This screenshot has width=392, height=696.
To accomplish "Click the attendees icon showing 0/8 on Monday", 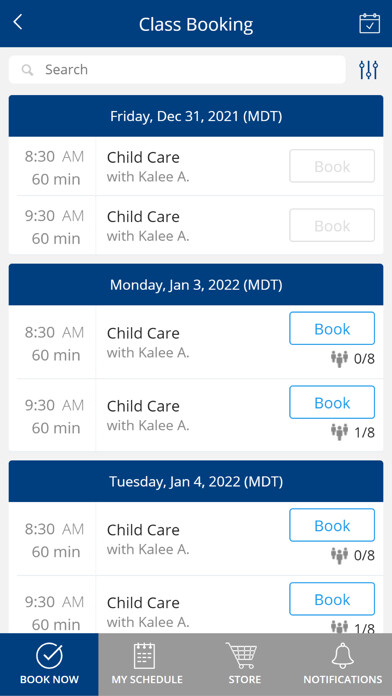I will point(340,359).
